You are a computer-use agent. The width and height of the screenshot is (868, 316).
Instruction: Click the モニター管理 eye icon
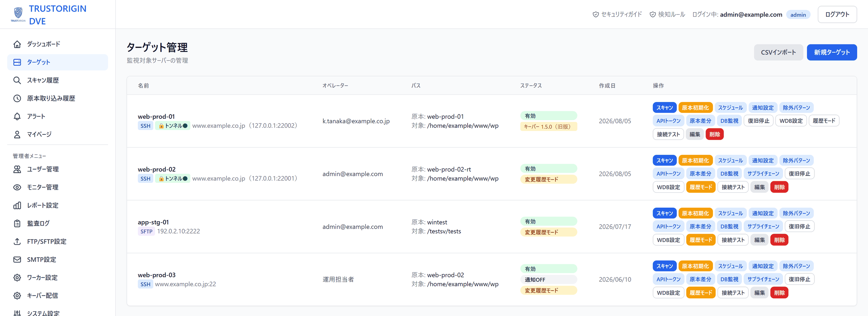point(17,187)
